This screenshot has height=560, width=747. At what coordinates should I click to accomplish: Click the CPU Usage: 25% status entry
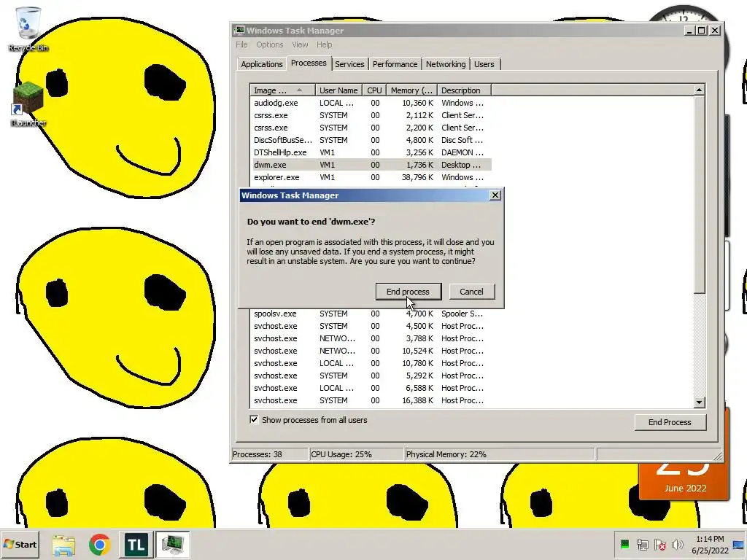pyautogui.click(x=356, y=454)
